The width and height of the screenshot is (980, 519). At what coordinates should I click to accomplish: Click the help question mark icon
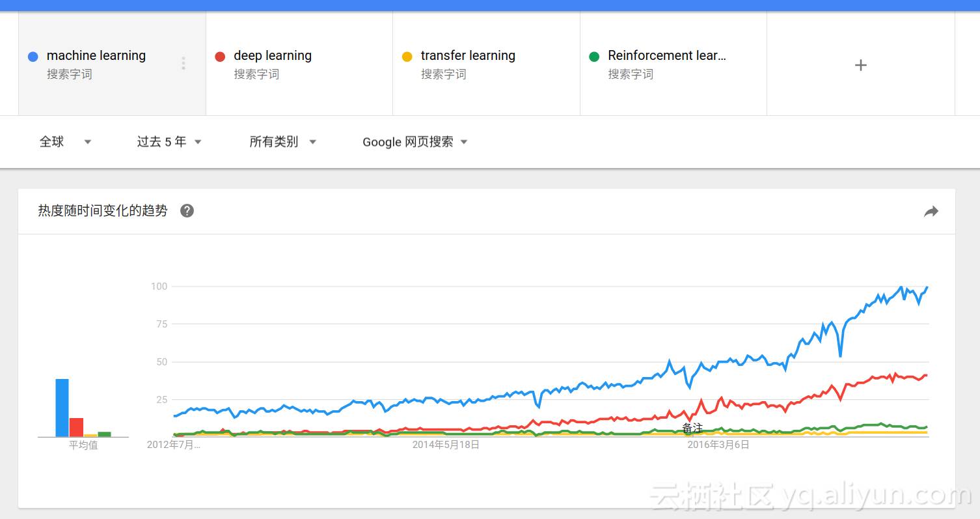coord(187,211)
